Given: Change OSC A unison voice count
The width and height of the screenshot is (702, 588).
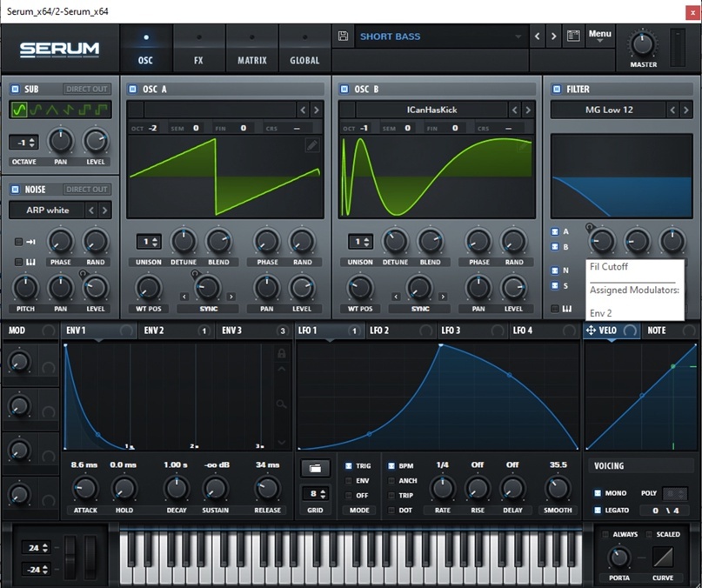Looking at the screenshot, I should 149,242.
